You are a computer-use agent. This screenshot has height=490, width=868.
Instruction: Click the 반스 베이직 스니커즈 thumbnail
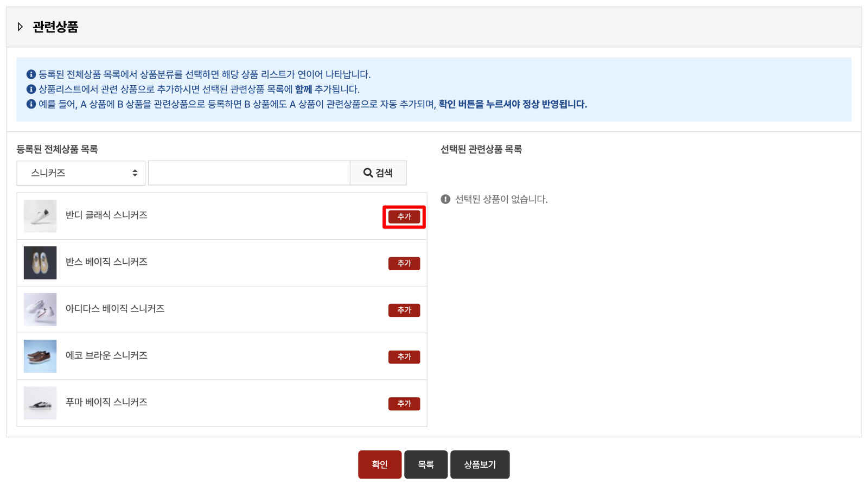click(40, 263)
